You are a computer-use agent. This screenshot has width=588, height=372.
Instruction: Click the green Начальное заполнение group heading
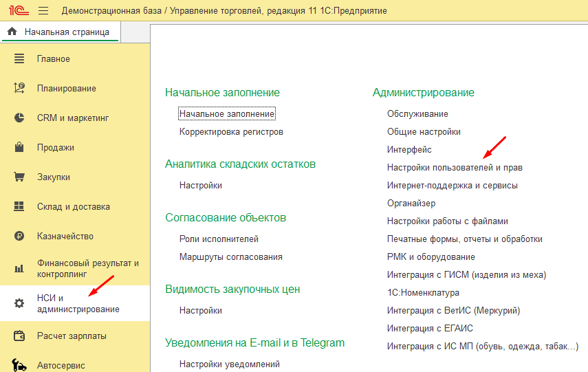[x=222, y=92]
